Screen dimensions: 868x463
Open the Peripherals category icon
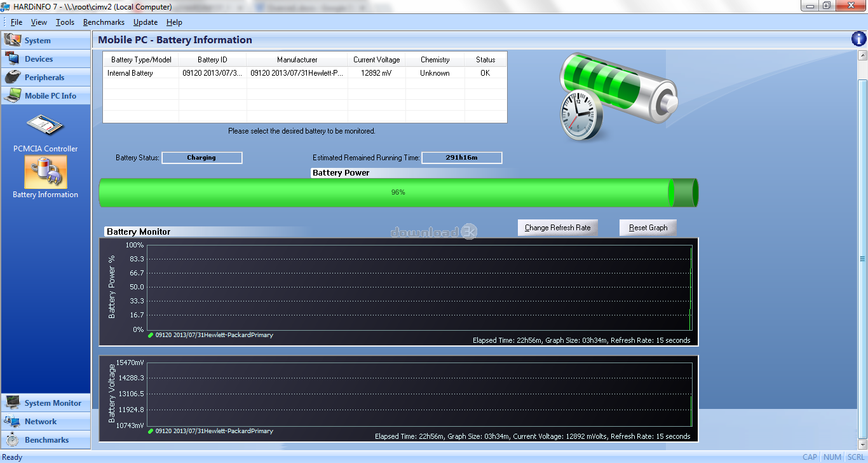(12, 77)
